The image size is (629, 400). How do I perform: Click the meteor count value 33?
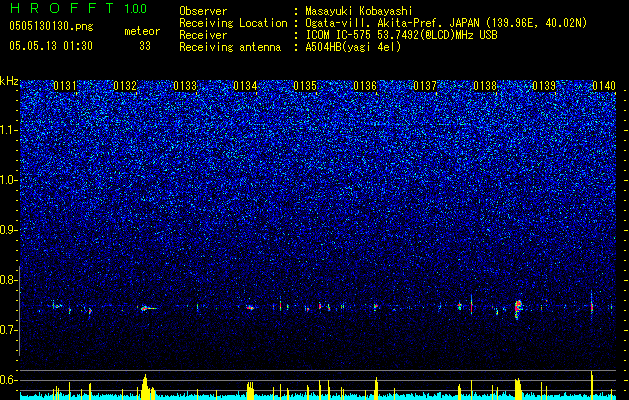pyautogui.click(x=145, y=46)
